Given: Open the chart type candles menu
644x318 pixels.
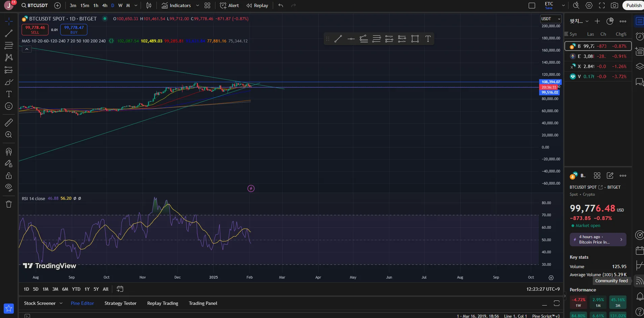Looking at the screenshot, I should (x=149, y=5).
